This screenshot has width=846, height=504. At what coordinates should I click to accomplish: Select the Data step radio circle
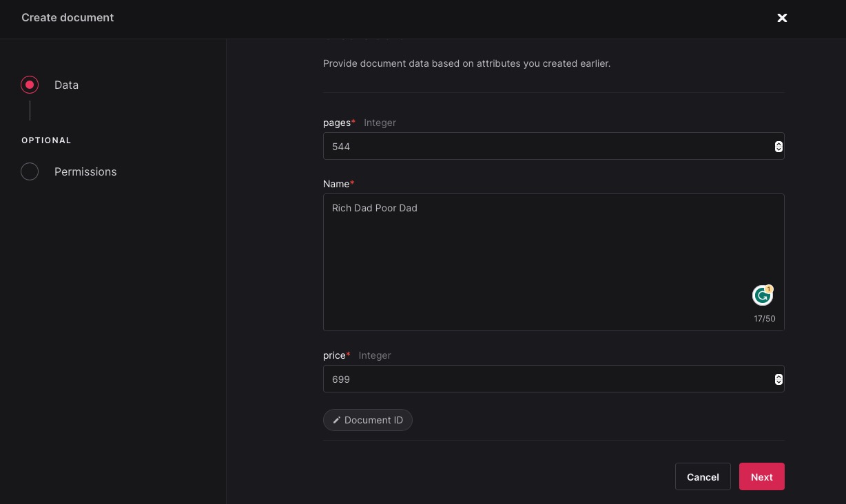point(30,85)
